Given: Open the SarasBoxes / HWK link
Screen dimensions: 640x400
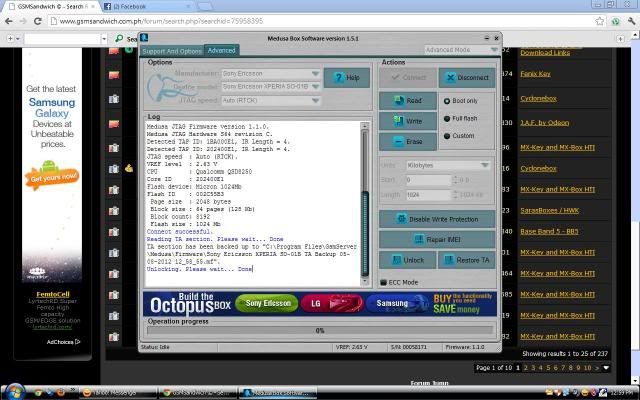Looking at the screenshot, I should 549,211.
